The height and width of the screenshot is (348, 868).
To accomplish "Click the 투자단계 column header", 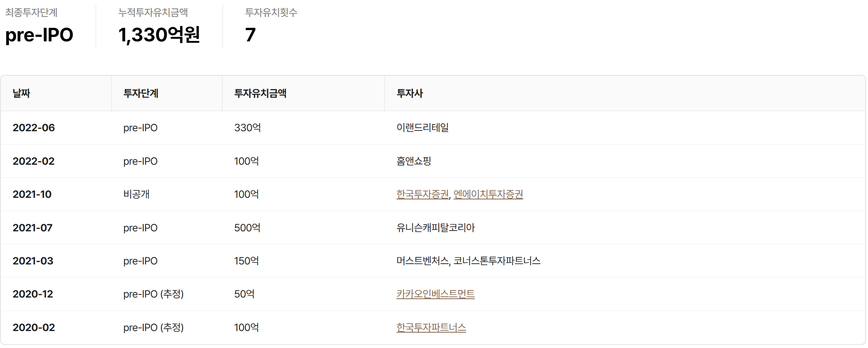I will 141,93.
